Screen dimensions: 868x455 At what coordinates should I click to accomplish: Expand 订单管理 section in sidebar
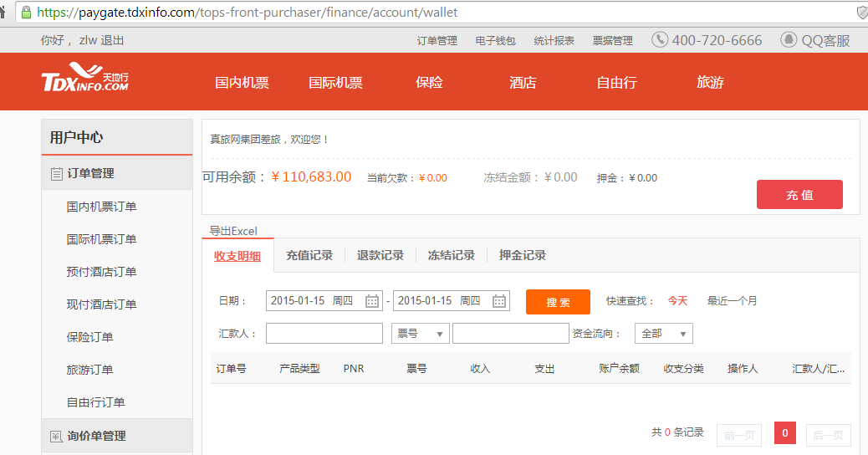point(117,173)
